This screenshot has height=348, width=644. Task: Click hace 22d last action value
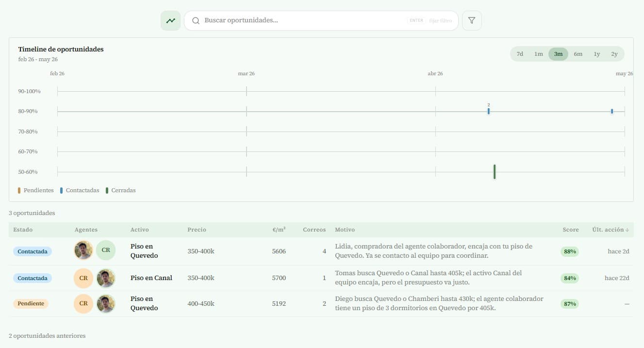(617, 278)
